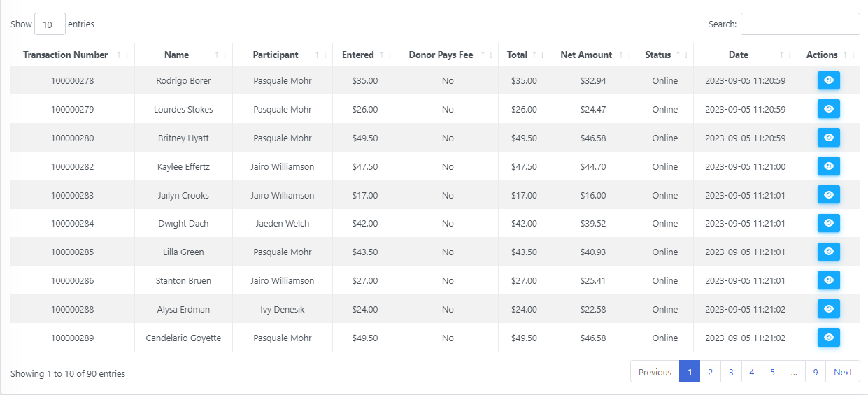Click the Show entries count box
The image size is (868, 395).
tap(50, 24)
